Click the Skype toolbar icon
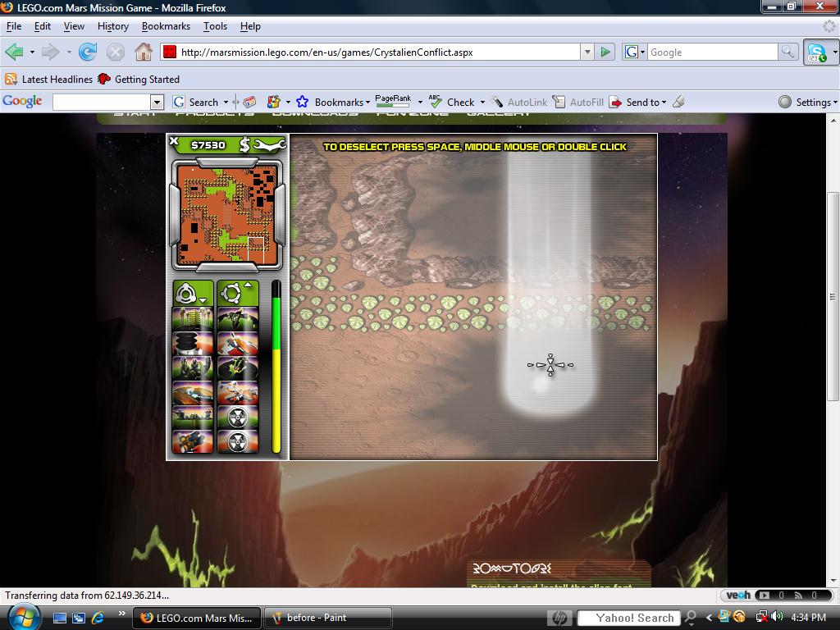This screenshot has width=840, height=630. point(817,52)
